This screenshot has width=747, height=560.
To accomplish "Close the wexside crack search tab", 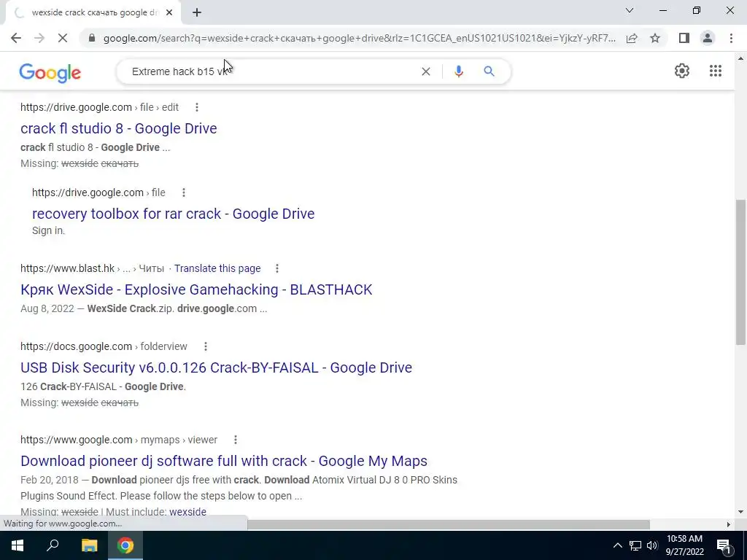I will (x=169, y=13).
